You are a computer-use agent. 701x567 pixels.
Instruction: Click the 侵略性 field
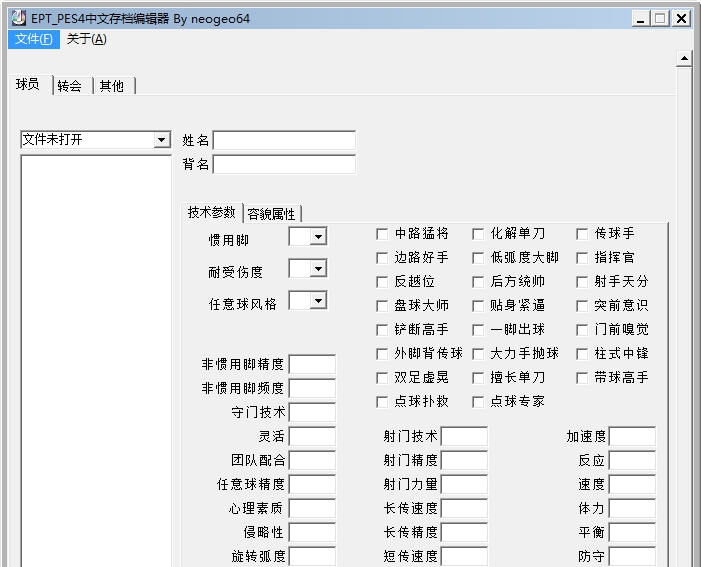click(312, 533)
